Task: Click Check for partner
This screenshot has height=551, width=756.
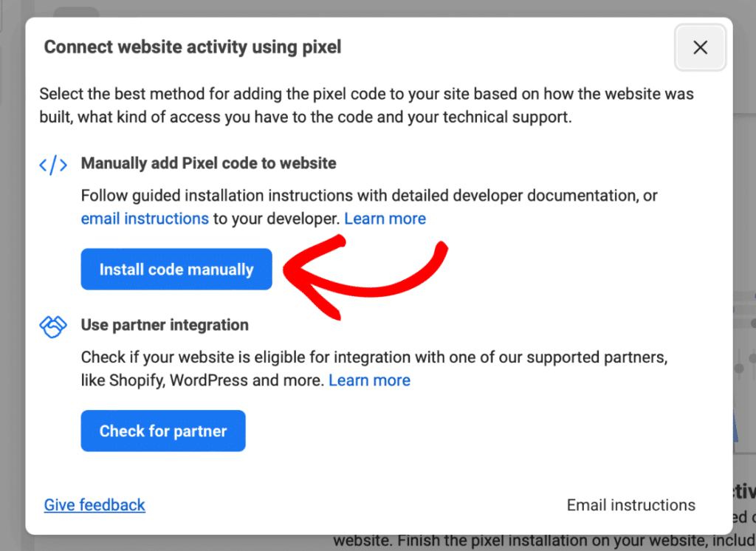Action: pyautogui.click(x=162, y=431)
